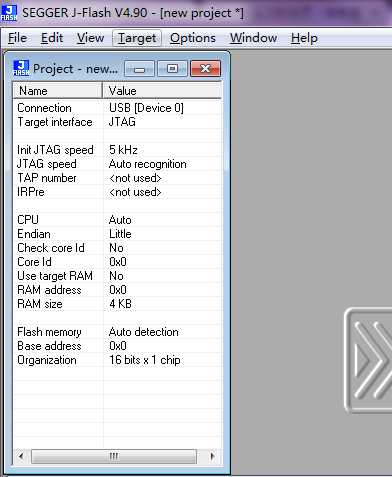This screenshot has height=477, width=392.
Task: Select the Little endian value
Action: click(120, 234)
